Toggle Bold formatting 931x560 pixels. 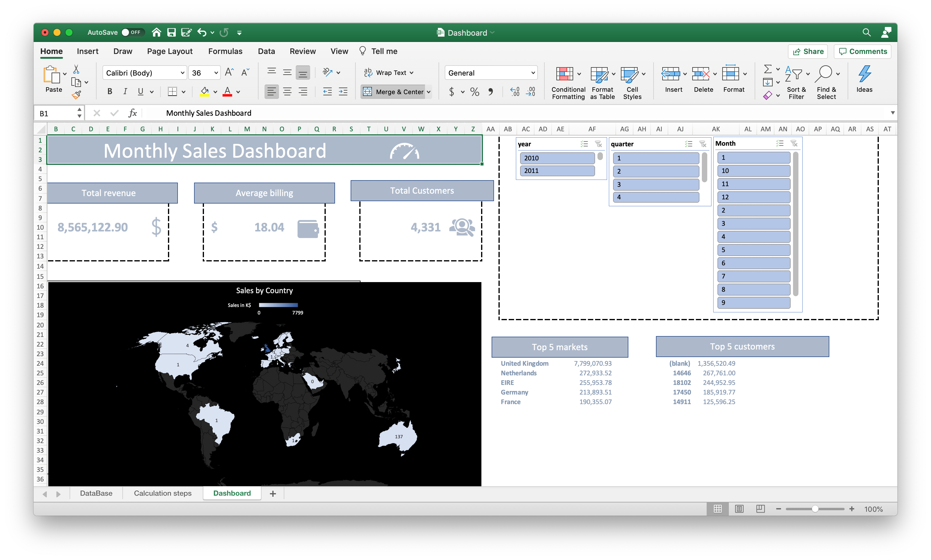[x=110, y=92]
